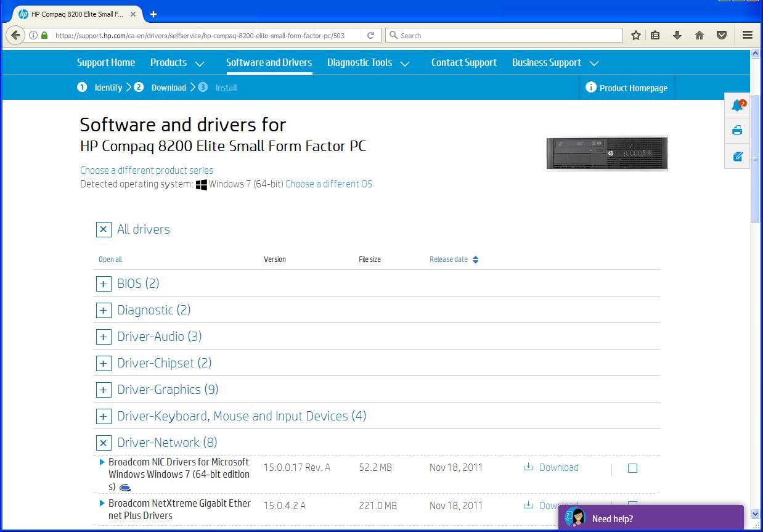
Task: Open the Firefox downloads arrow icon
Action: coord(677,35)
